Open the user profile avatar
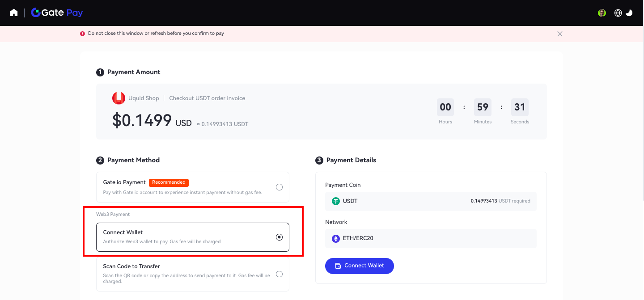Viewport: 644px width, 300px height. (602, 13)
